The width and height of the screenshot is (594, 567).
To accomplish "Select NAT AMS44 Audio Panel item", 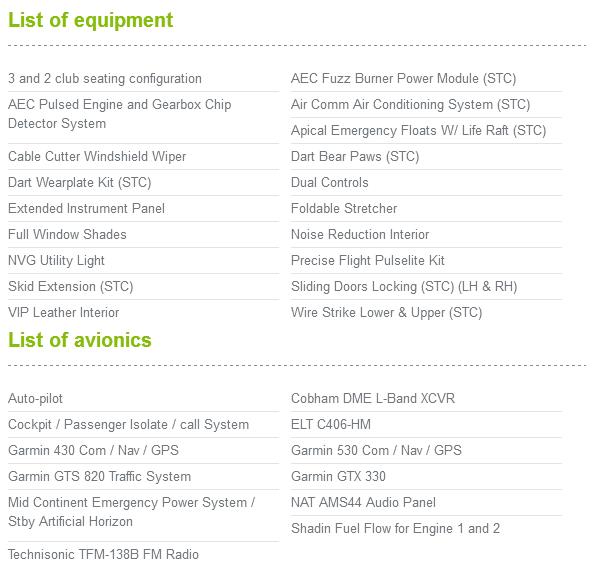I will coord(363,503).
